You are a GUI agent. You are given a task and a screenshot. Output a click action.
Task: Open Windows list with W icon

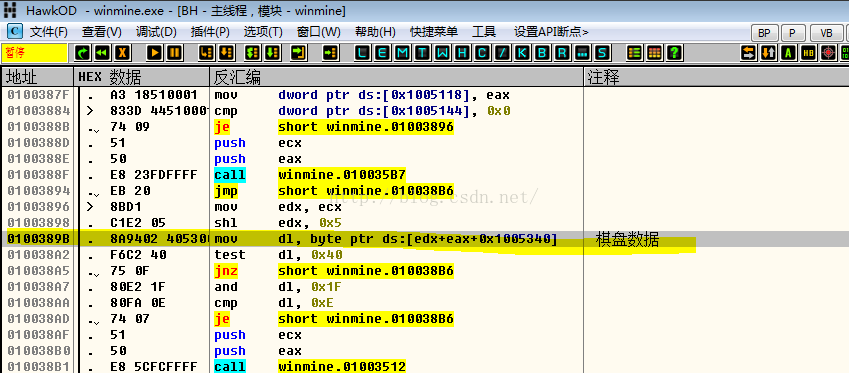coord(442,53)
